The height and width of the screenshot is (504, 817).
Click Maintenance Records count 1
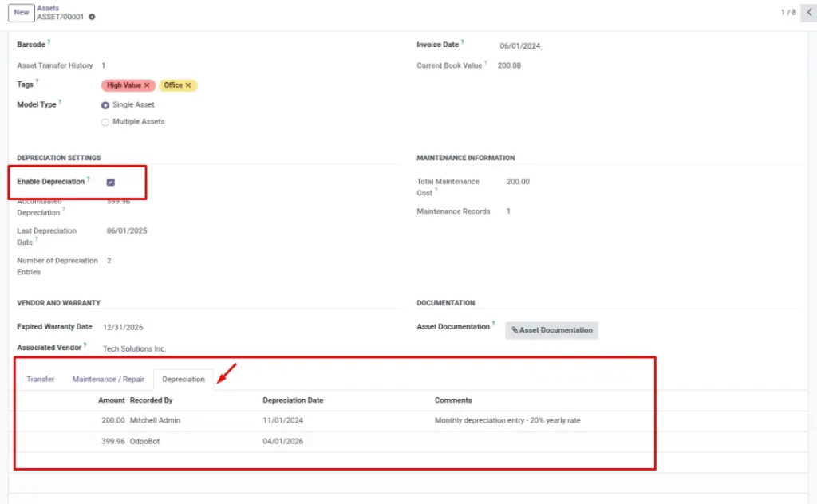[508, 211]
